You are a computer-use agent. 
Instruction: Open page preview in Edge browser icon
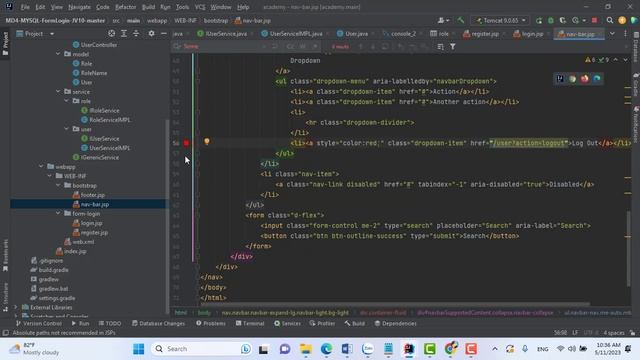coord(597,79)
